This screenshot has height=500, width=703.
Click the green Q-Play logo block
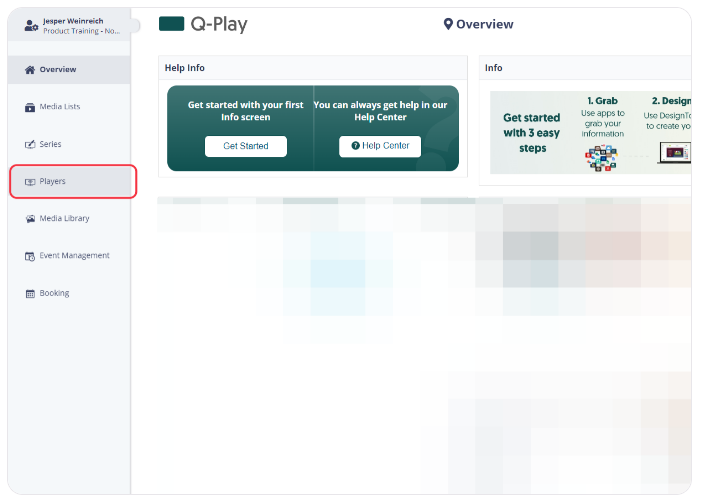pyautogui.click(x=171, y=23)
